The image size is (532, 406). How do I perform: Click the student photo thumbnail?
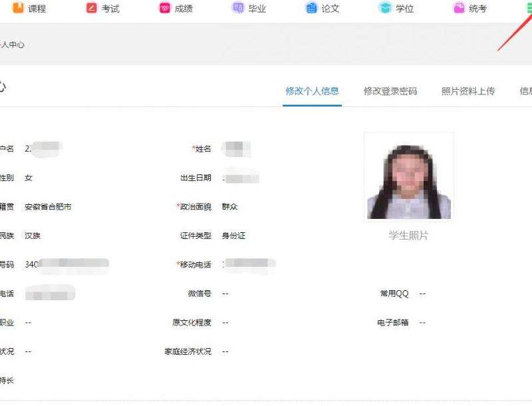409,176
